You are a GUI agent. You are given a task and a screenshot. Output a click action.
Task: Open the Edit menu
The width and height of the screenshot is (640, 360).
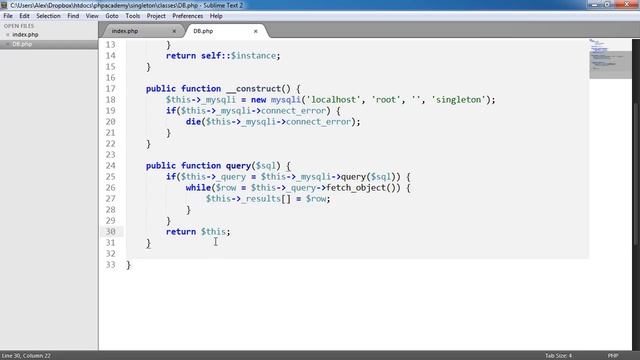pyautogui.click(x=24, y=16)
